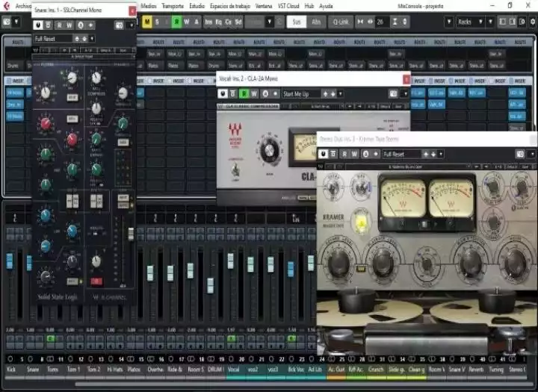This screenshot has height=392, width=538.
Task: Toggle power on the Kramer Tape plugin window
Action: (x=323, y=154)
